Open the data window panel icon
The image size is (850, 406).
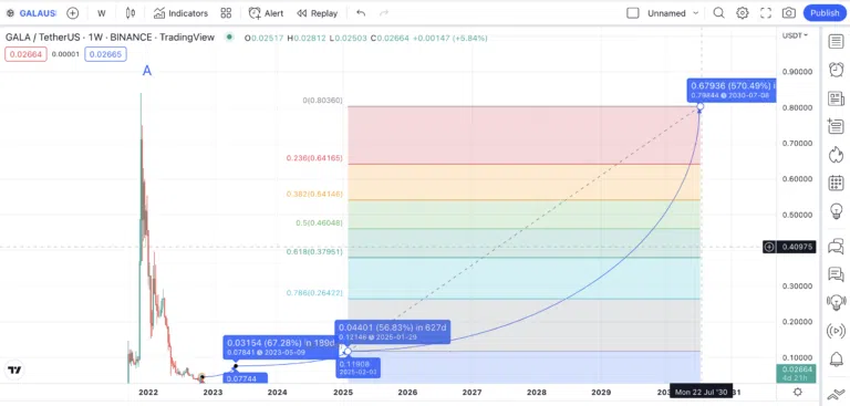[x=836, y=126]
